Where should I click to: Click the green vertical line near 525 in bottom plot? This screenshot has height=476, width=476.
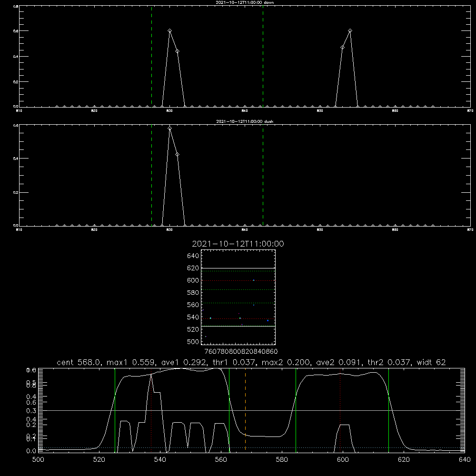(115, 410)
